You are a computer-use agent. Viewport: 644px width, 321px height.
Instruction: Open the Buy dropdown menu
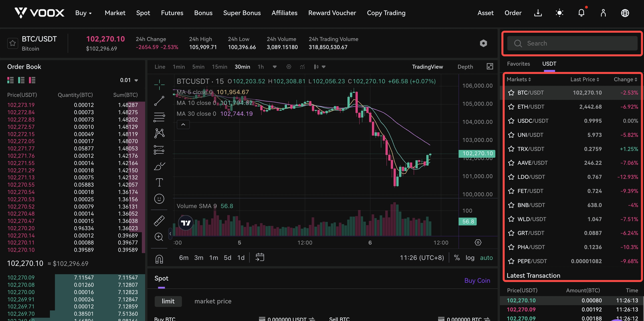coord(83,13)
